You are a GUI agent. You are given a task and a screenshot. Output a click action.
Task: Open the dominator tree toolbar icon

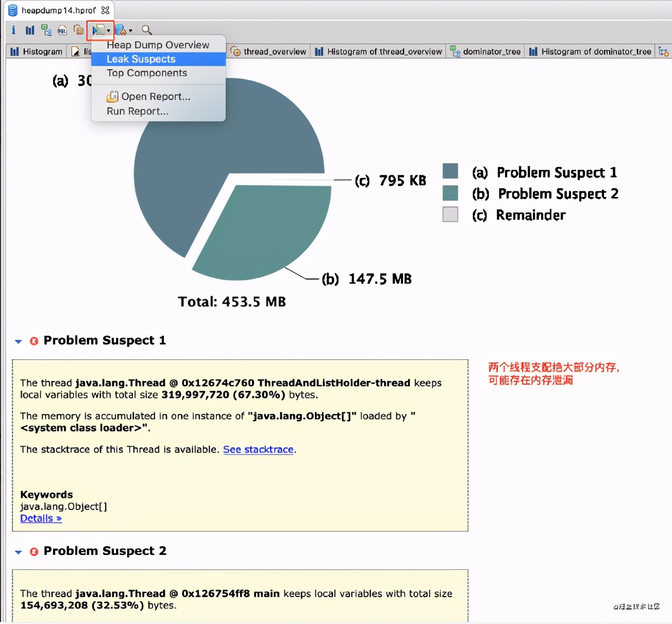pos(46,30)
